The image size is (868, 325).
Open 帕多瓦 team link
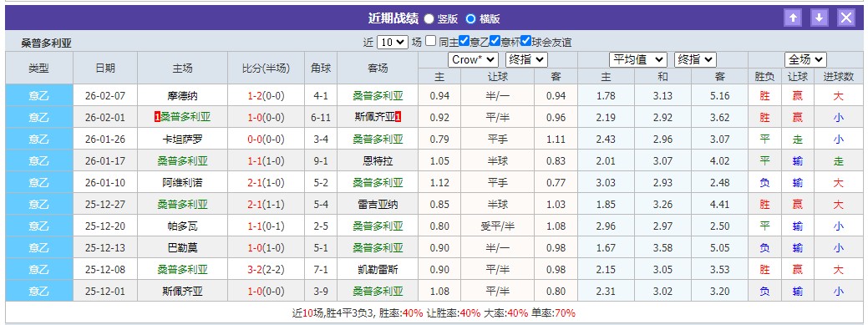(182, 226)
